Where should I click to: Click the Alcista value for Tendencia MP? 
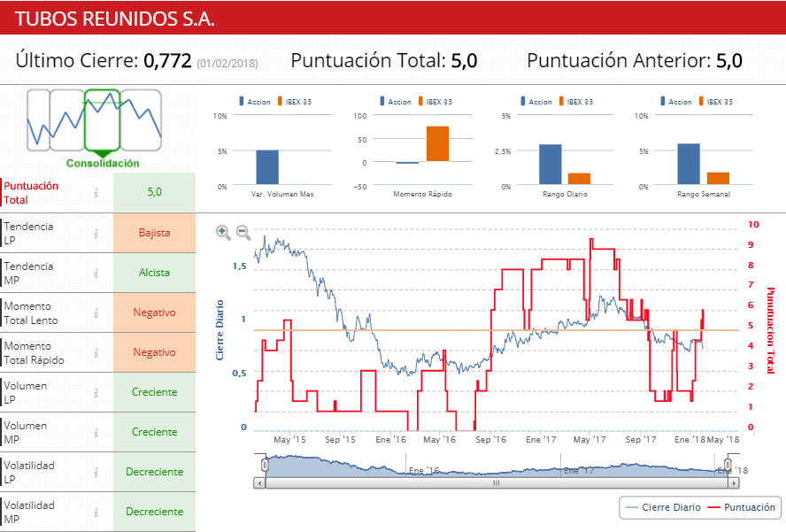(x=154, y=273)
